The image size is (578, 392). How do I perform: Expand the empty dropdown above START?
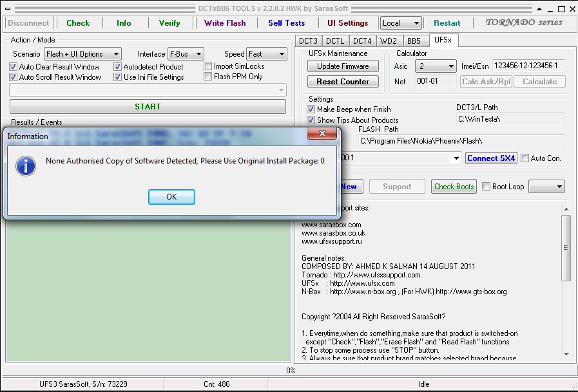tap(148, 90)
